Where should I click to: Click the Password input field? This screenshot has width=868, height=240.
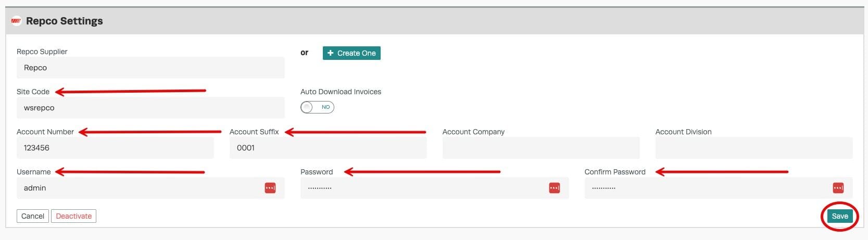pyautogui.click(x=434, y=188)
